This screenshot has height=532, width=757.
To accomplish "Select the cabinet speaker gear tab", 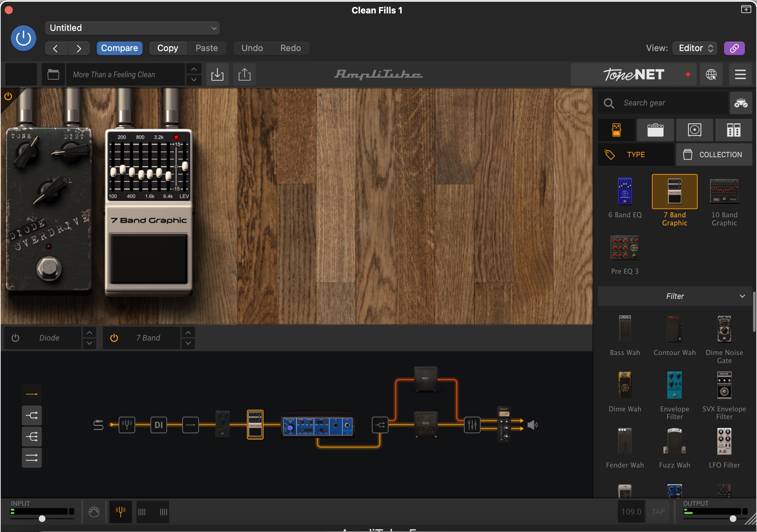I will 694,130.
